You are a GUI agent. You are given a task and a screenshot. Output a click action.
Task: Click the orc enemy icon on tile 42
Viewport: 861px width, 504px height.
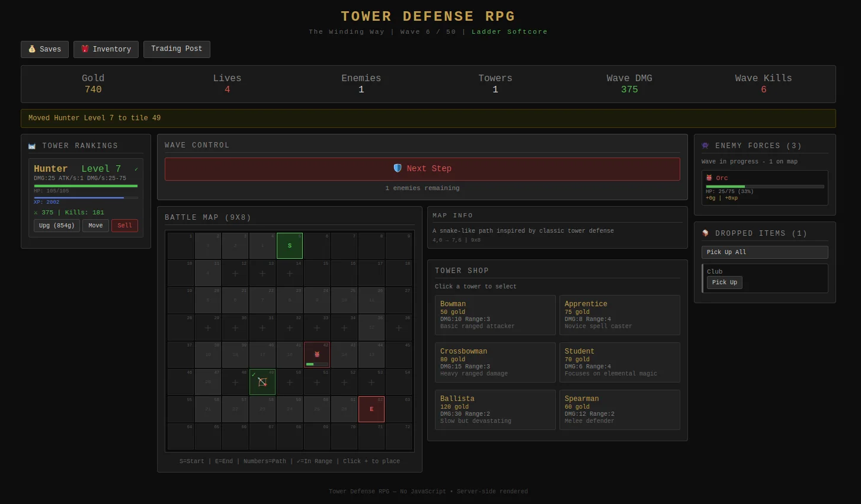click(317, 354)
